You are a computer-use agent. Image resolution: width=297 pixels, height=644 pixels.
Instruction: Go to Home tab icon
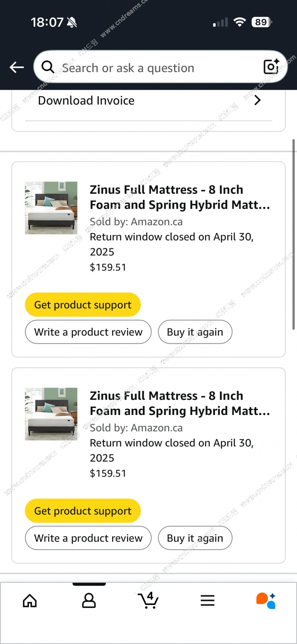pyautogui.click(x=30, y=600)
